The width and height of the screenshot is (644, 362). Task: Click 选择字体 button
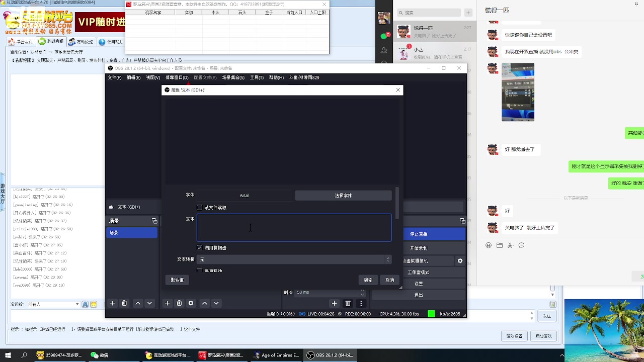tap(343, 195)
